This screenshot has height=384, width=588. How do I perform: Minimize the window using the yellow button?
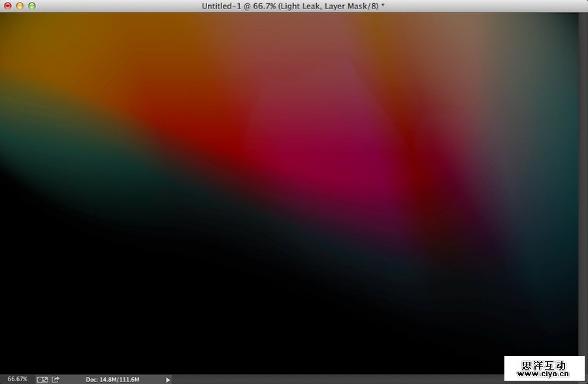click(20, 6)
